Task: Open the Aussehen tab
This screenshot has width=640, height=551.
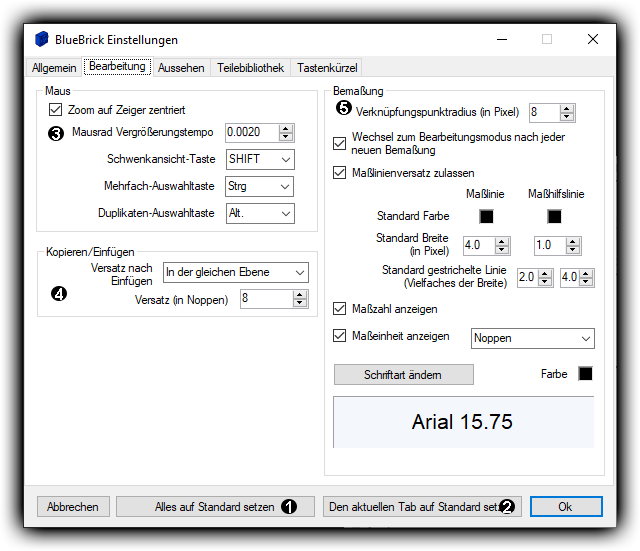Action: click(x=181, y=68)
